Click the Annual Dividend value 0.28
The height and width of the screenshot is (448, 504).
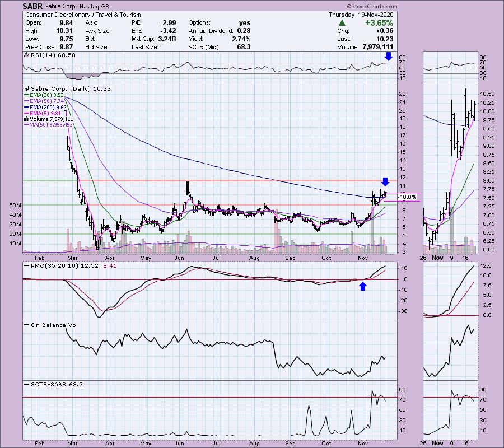pyautogui.click(x=244, y=31)
